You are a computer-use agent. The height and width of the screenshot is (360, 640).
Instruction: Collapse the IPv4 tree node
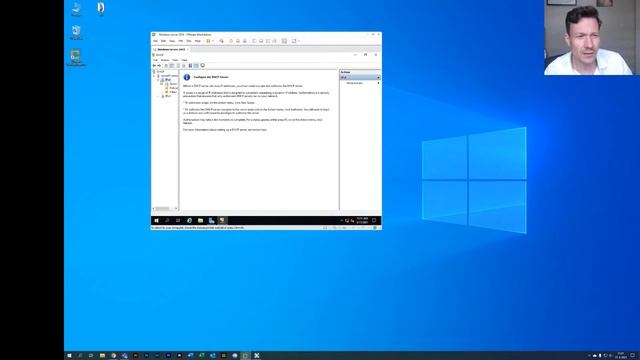[x=158, y=80]
